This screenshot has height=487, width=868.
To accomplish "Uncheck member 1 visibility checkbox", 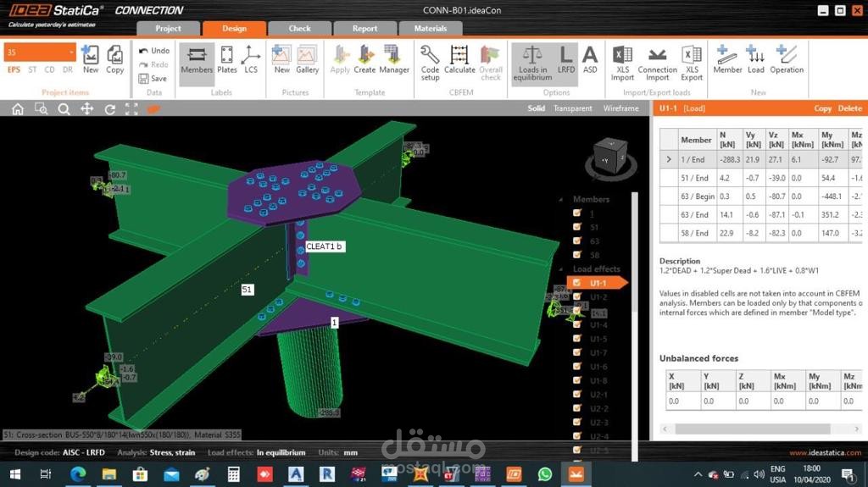I will (x=577, y=213).
